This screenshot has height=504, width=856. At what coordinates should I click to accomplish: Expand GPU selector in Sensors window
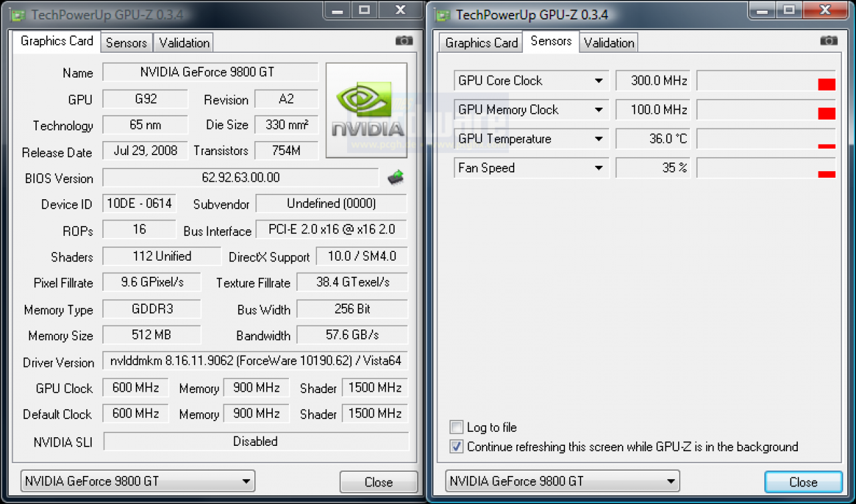click(562, 481)
